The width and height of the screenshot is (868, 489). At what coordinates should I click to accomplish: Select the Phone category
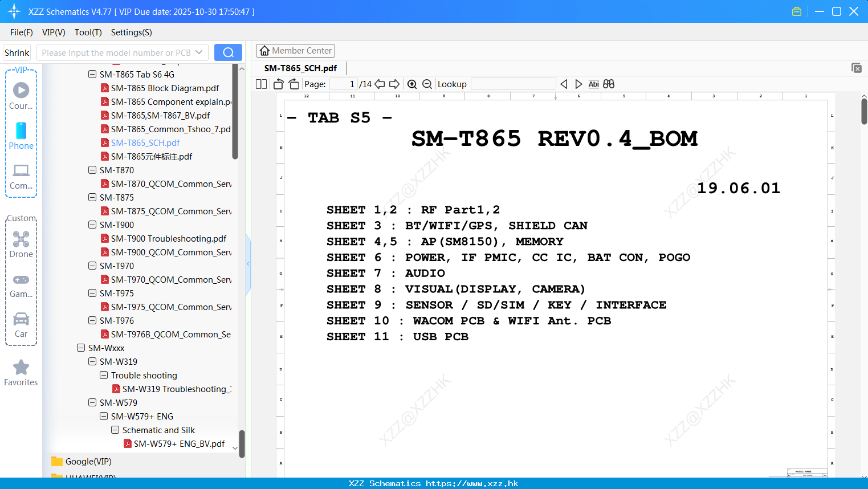coord(21,136)
